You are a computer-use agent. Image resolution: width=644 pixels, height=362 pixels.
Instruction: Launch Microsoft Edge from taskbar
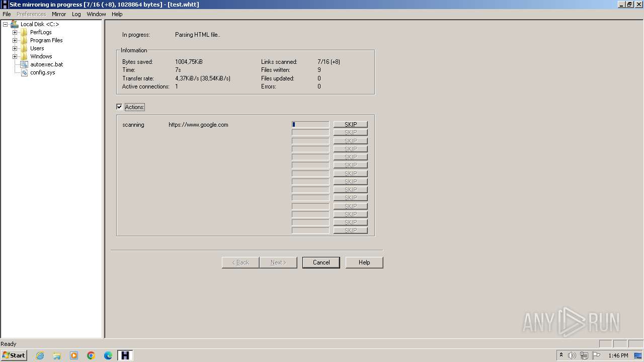pyautogui.click(x=108, y=355)
